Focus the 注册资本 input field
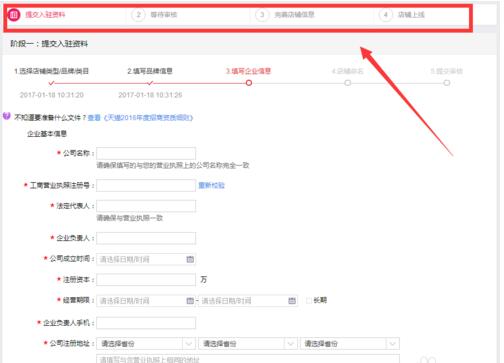Screen dimensions: 504x363 tap(146, 280)
